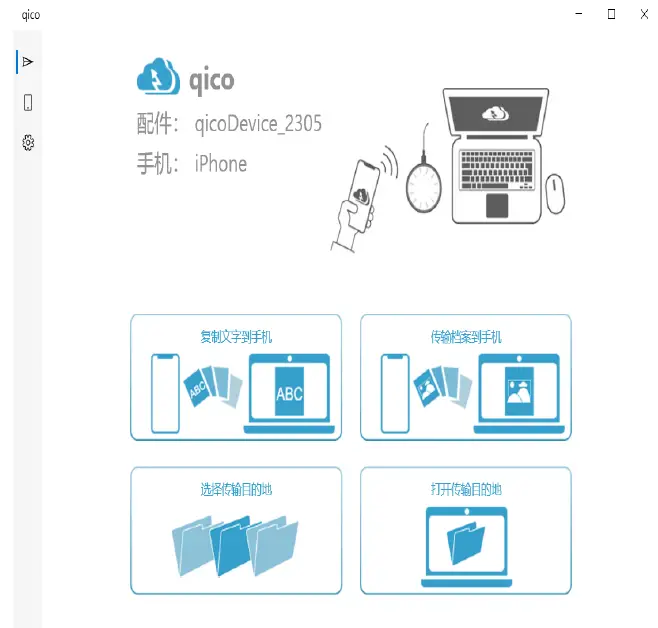Close the qico window

644,14
